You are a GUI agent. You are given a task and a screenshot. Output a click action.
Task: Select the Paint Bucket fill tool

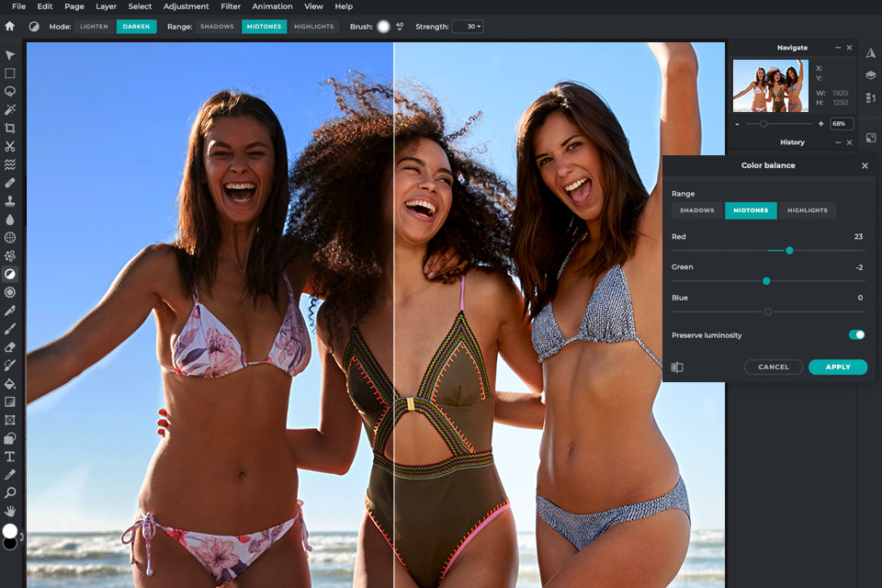click(x=9, y=384)
